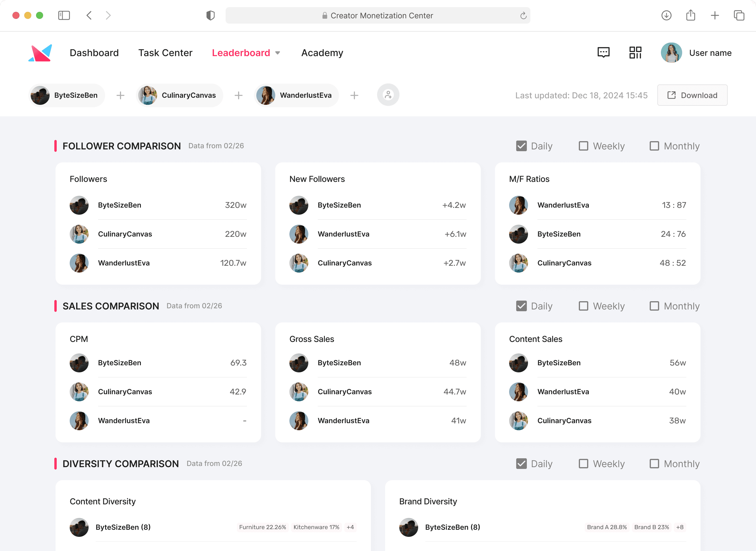The width and height of the screenshot is (756, 551).
Task: Click the Brand B 23% tag
Action: pos(652,527)
